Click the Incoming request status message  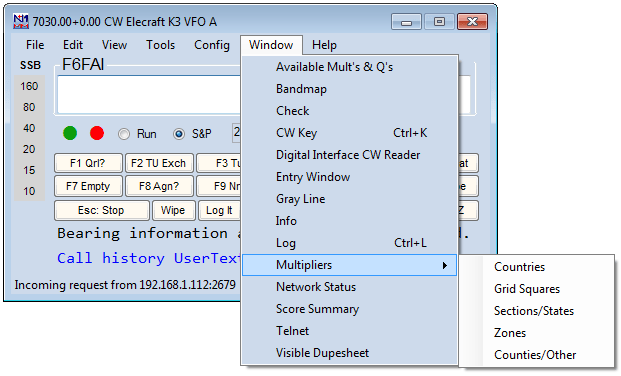tap(125, 285)
